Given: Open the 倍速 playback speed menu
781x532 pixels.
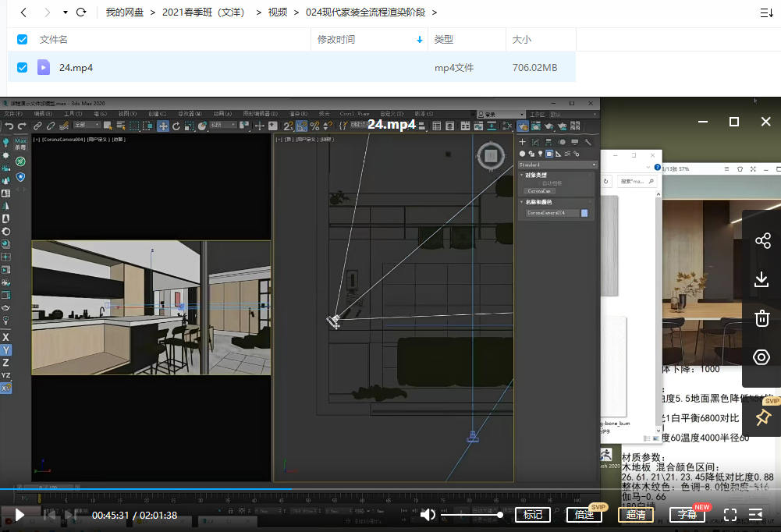Looking at the screenshot, I should (x=584, y=515).
